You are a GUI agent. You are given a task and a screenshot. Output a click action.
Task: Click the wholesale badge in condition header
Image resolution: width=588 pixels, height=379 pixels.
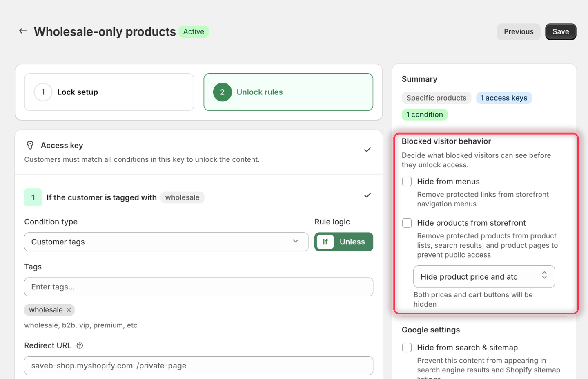(182, 197)
